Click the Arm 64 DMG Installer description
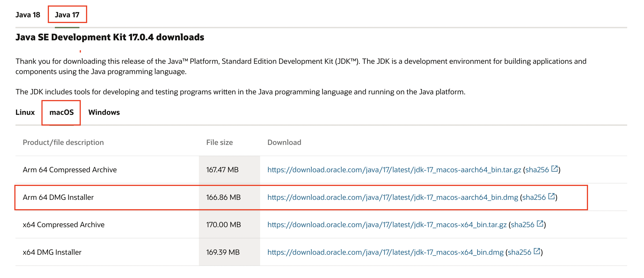Image resolution: width=644 pixels, height=278 pixels. click(58, 197)
